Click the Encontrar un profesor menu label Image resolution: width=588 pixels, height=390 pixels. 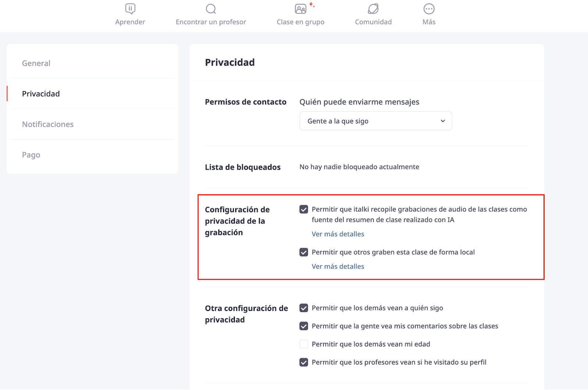pyautogui.click(x=211, y=22)
